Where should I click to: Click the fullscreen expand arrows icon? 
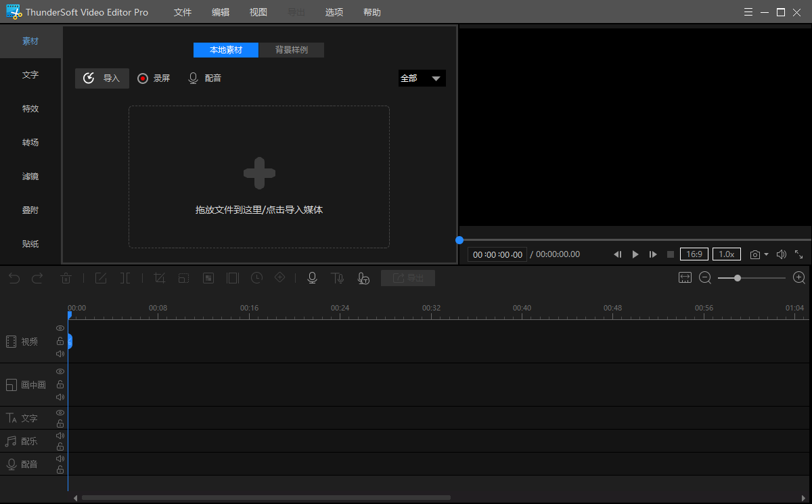pyautogui.click(x=799, y=254)
